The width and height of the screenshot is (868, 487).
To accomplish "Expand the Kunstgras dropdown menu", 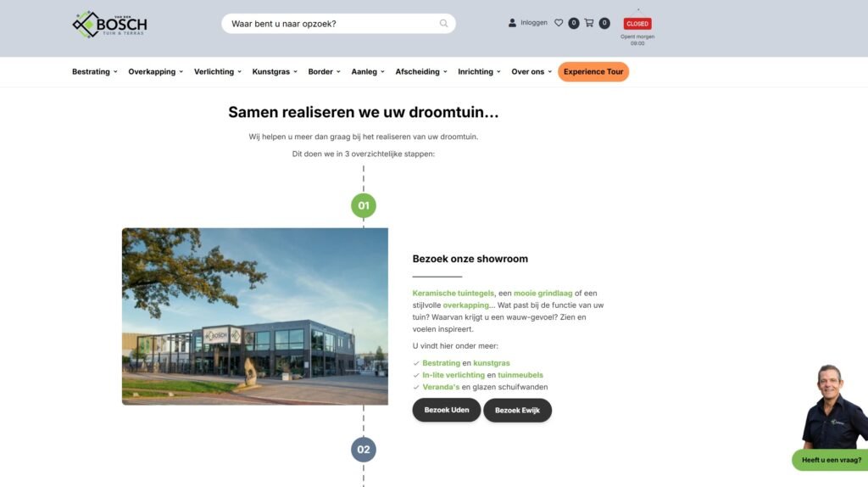I will click(x=275, y=71).
